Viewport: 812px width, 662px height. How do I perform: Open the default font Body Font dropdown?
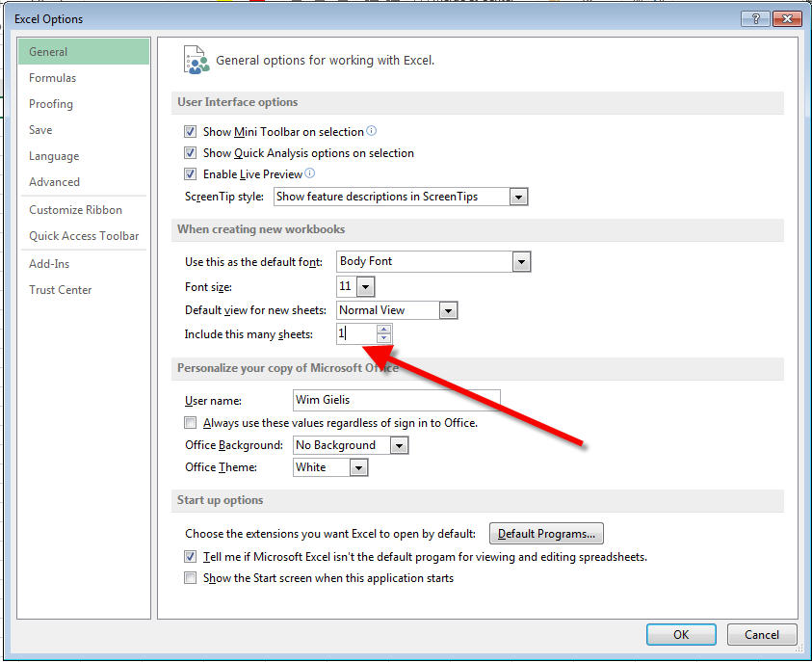[x=521, y=262]
